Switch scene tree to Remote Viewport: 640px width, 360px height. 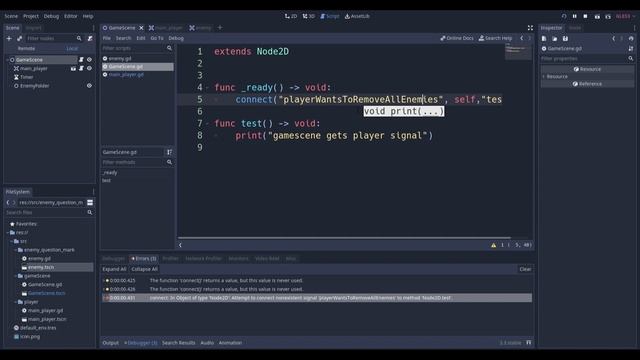pyautogui.click(x=27, y=49)
